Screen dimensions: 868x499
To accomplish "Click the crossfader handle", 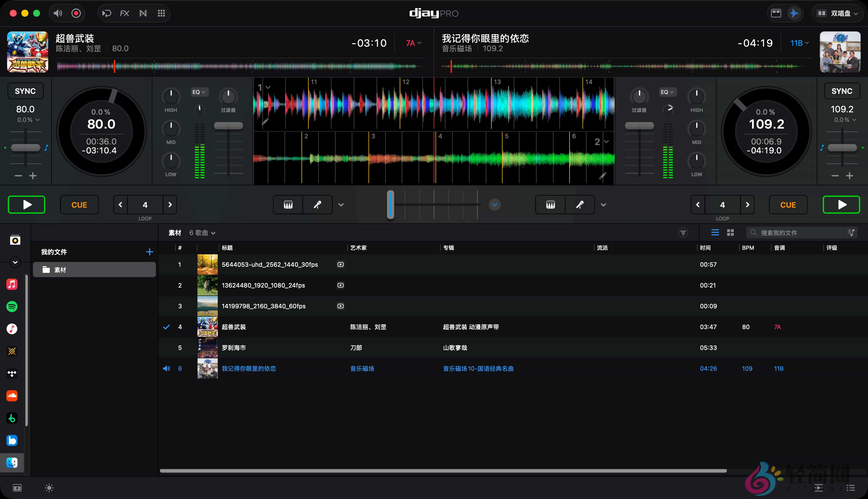I will point(390,205).
